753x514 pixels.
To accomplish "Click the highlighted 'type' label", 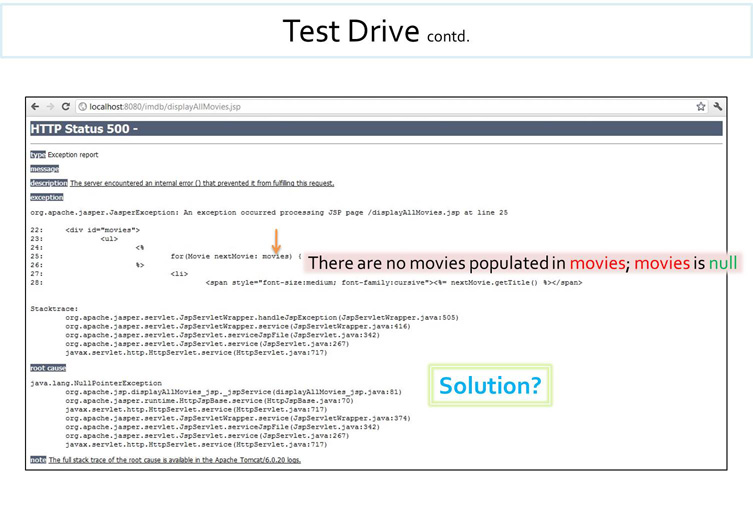I will tap(38, 155).
